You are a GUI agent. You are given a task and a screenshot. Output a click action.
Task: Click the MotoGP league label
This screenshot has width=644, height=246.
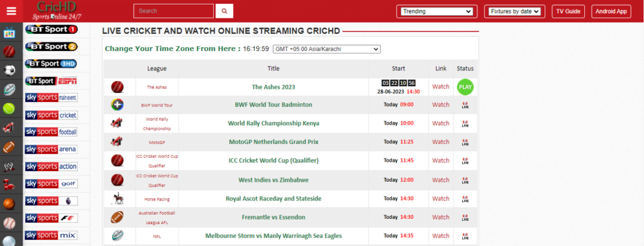tap(157, 143)
